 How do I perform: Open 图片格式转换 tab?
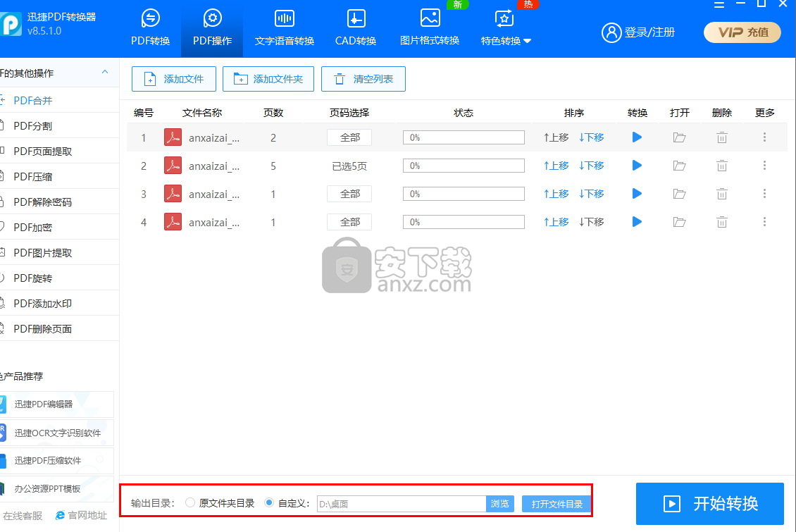tap(430, 28)
